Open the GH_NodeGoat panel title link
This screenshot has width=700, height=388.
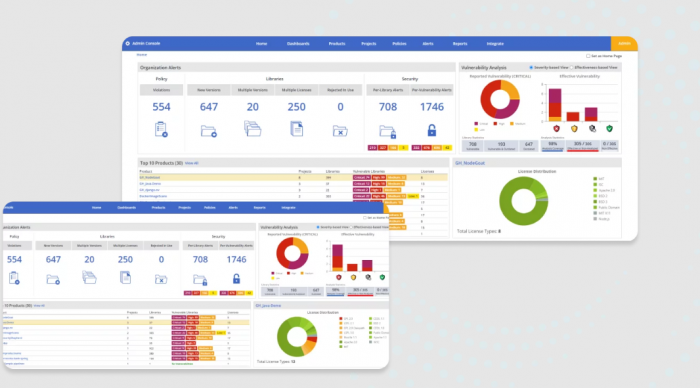point(470,163)
